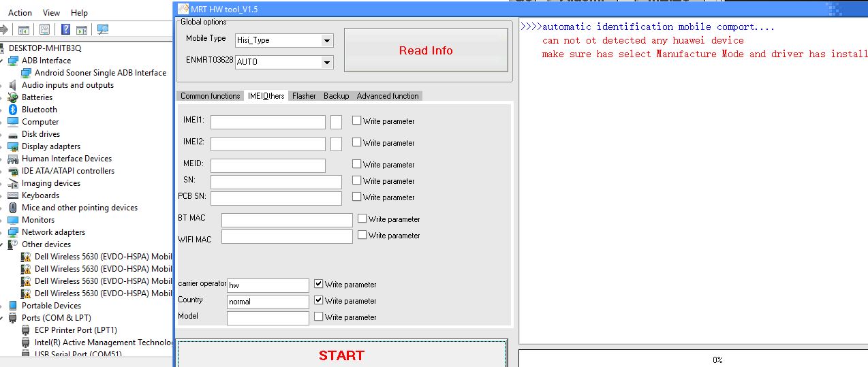Click the START button

pos(341,354)
